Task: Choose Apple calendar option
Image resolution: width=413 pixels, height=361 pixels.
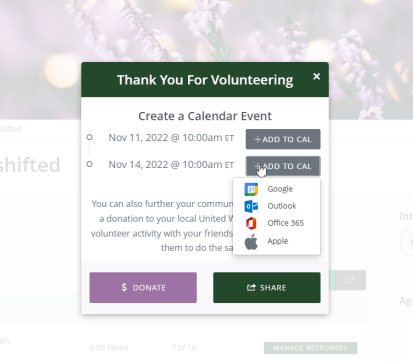Action: tap(277, 241)
